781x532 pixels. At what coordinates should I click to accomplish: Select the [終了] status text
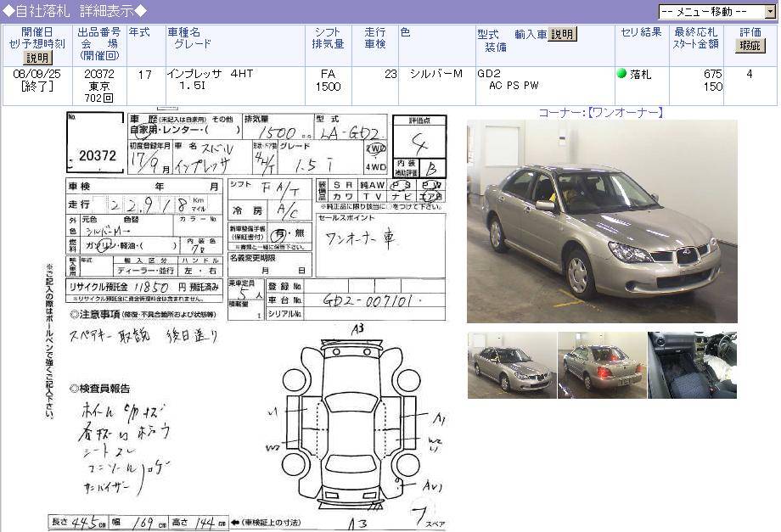coord(37,87)
